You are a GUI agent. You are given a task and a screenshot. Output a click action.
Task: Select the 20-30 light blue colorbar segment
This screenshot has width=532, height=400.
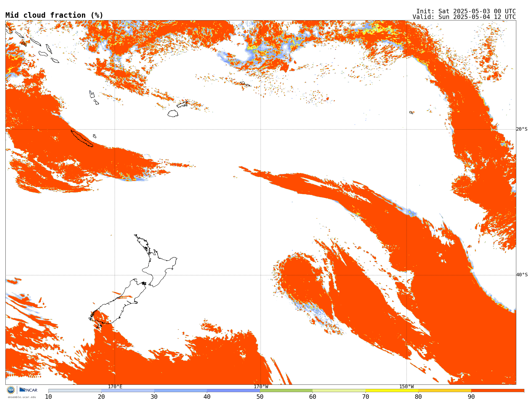point(128,391)
